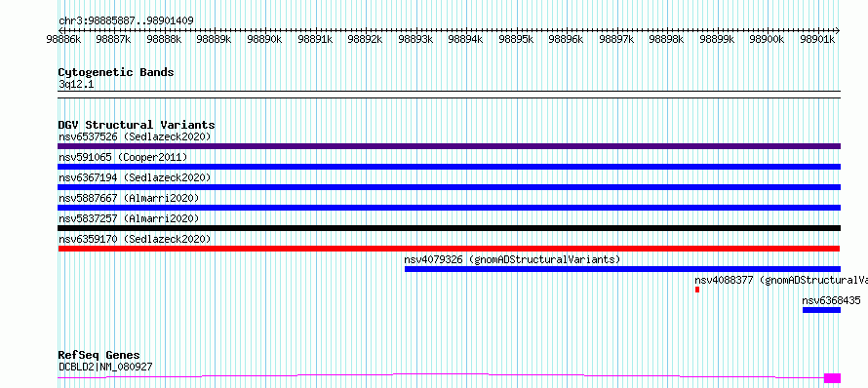Viewport: 868px width, 388px height.
Task: Select the DGV Structural Variants track title
Action: [137, 125]
